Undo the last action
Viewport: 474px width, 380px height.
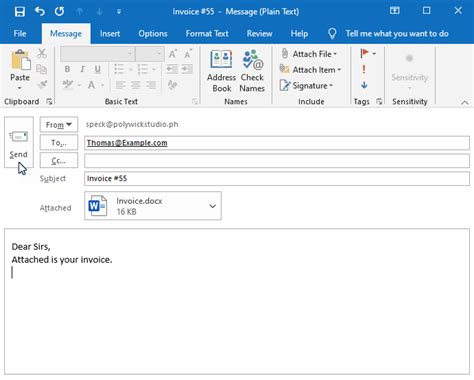tap(40, 11)
